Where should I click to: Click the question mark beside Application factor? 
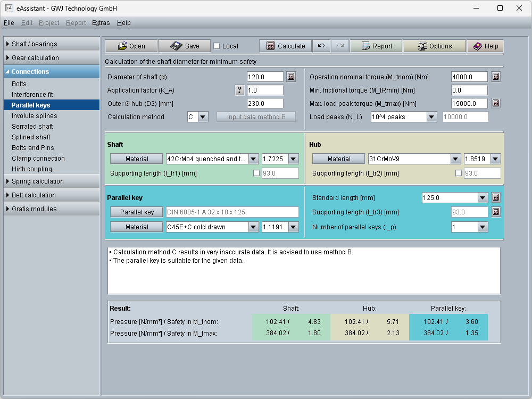239,90
